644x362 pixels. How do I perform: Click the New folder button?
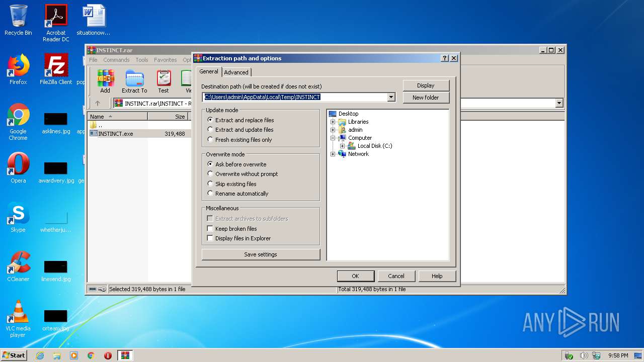426,98
